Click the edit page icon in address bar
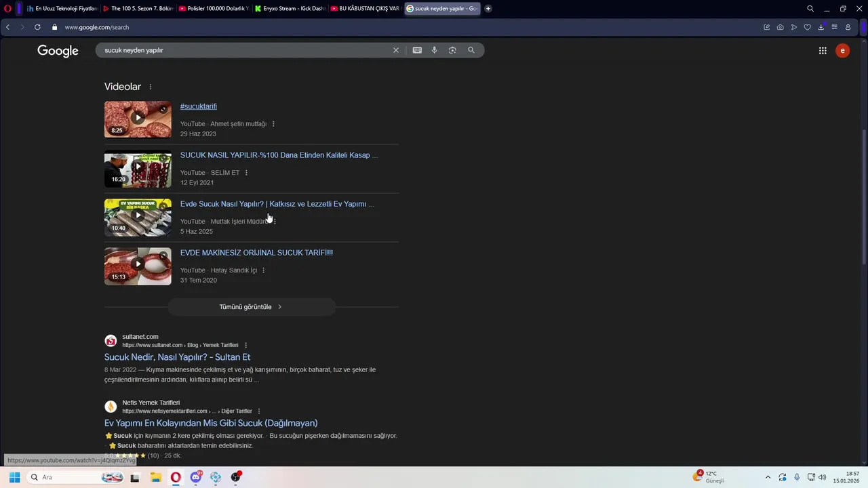868x488 pixels. tap(767, 27)
